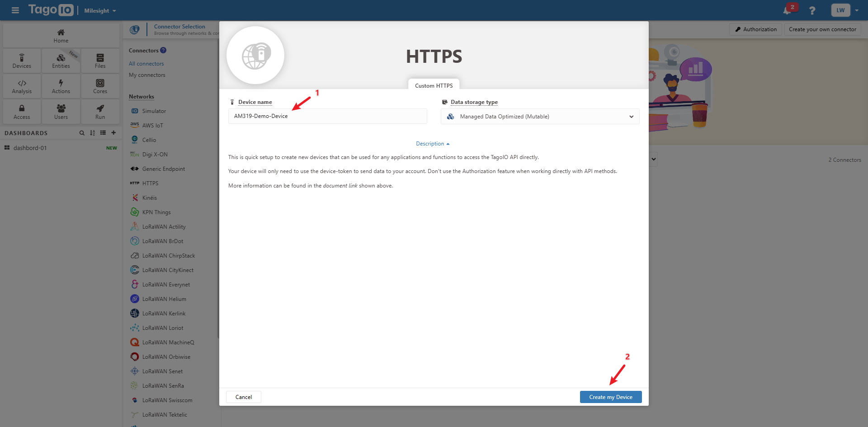Viewport: 868px width, 427px height.
Task: Select LoRaWAN Actility entry
Action: point(164,227)
